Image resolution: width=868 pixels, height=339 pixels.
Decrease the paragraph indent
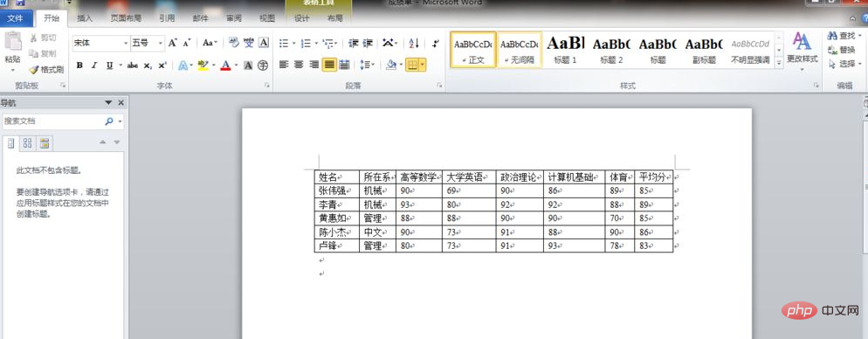(x=353, y=43)
